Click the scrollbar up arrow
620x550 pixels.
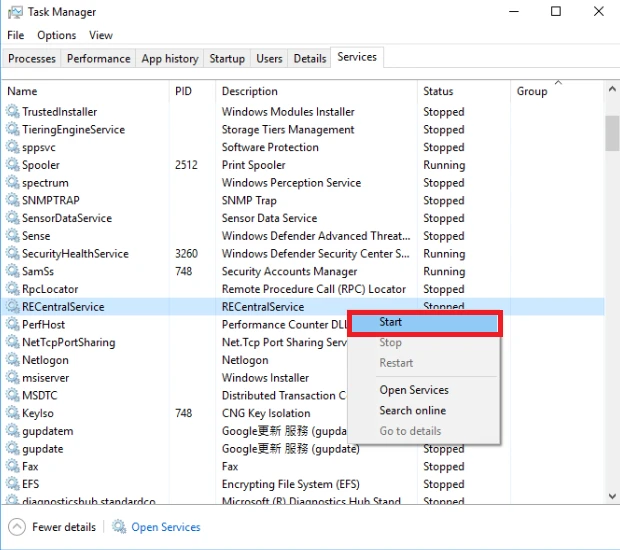pyautogui.click(x=612, y=89)
